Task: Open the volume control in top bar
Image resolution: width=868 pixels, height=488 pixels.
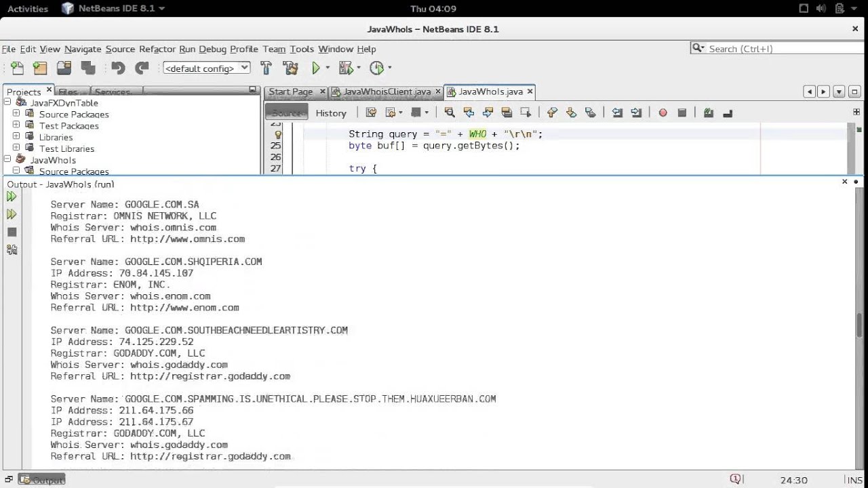Action: 821,9
